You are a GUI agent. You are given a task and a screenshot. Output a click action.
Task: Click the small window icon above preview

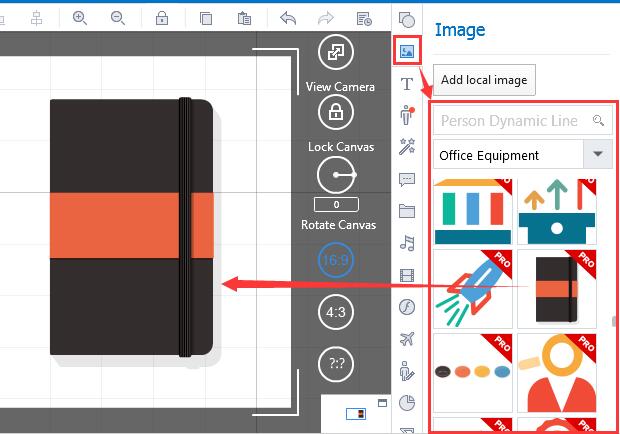[382, 403]
